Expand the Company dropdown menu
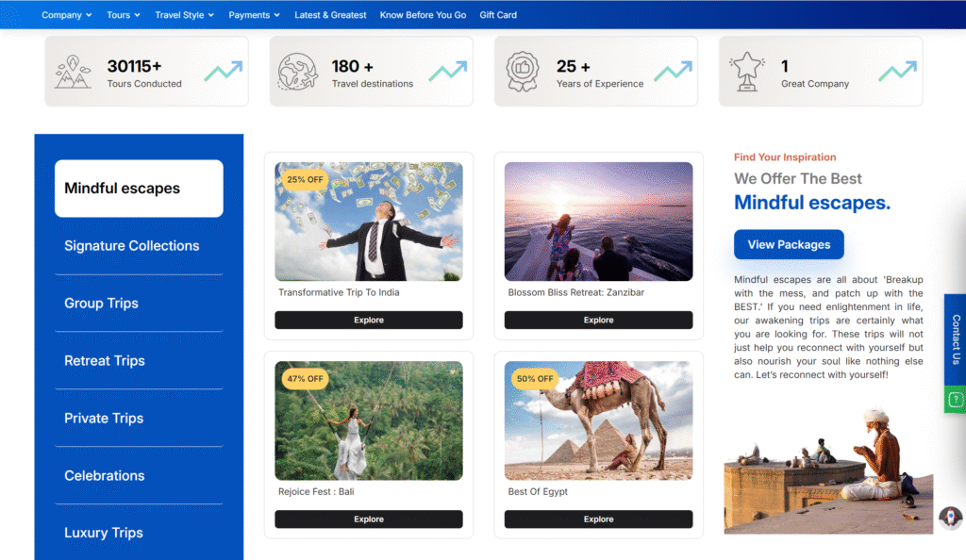Screen dimensions: 966x560 click(67, 15)
